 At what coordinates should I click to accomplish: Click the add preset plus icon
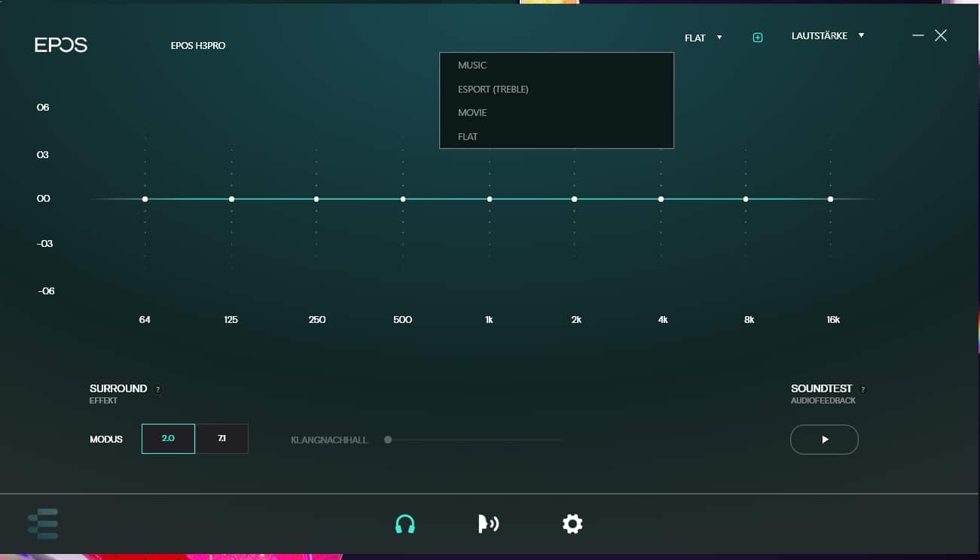click(x=758, y=38)
